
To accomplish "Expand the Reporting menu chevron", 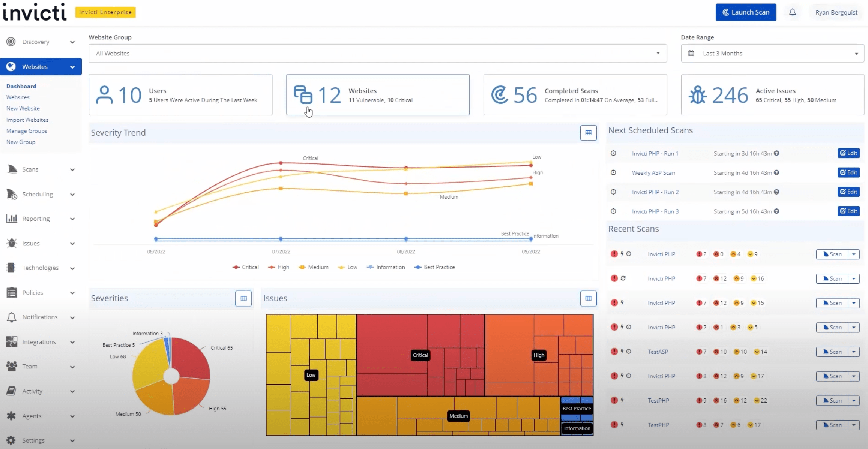I will click(72, 219).
